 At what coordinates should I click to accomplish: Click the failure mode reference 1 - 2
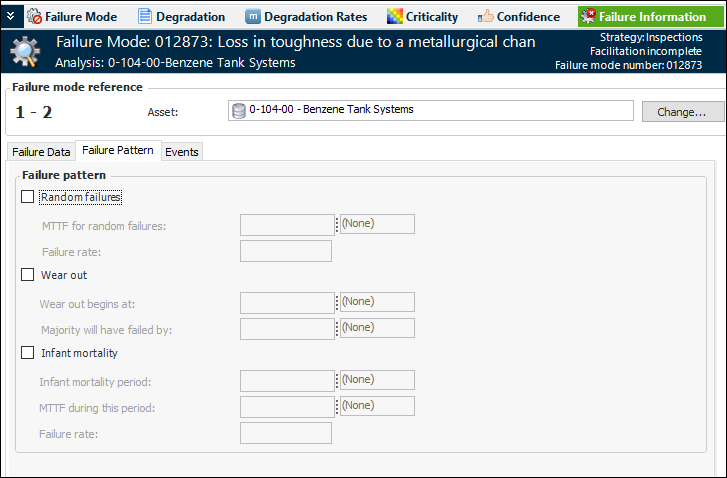point(33,112)
